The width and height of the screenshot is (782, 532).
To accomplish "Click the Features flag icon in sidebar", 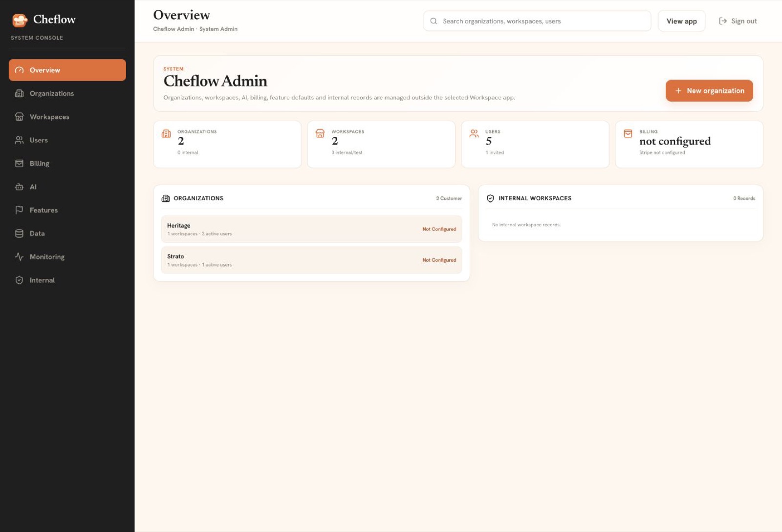I will 19,210.
